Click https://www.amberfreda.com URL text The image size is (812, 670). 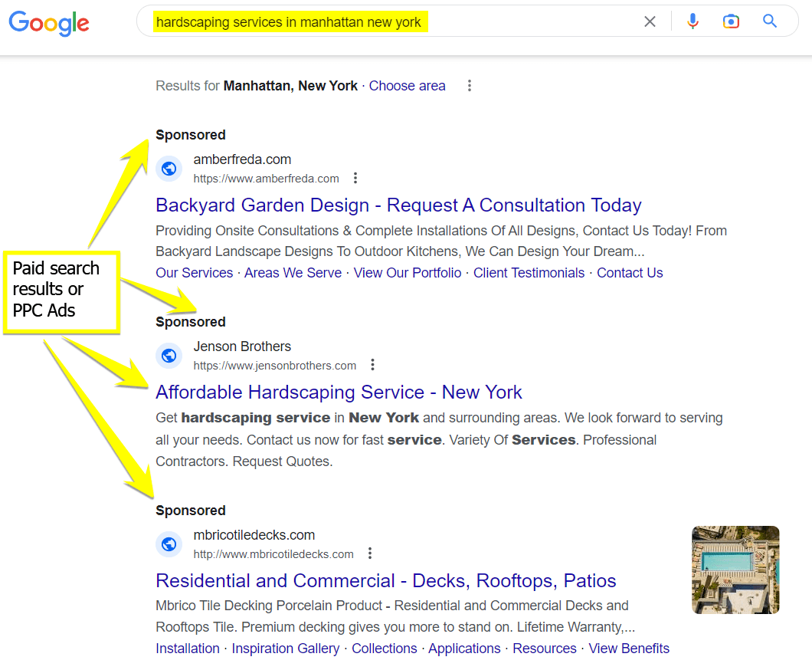click(266, 179)
